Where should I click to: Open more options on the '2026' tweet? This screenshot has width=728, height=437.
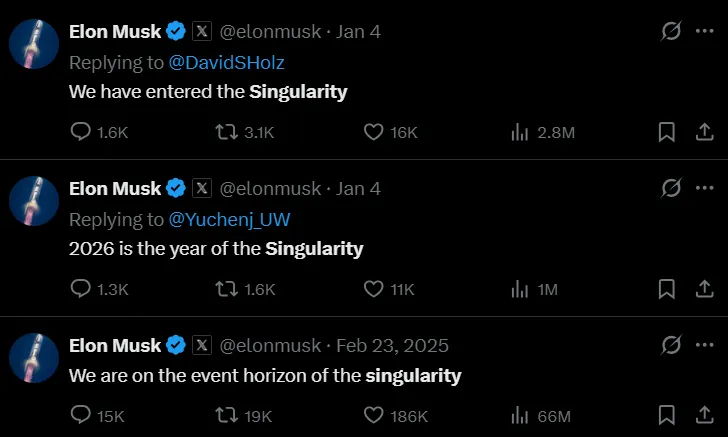click(x=704, y=188)
